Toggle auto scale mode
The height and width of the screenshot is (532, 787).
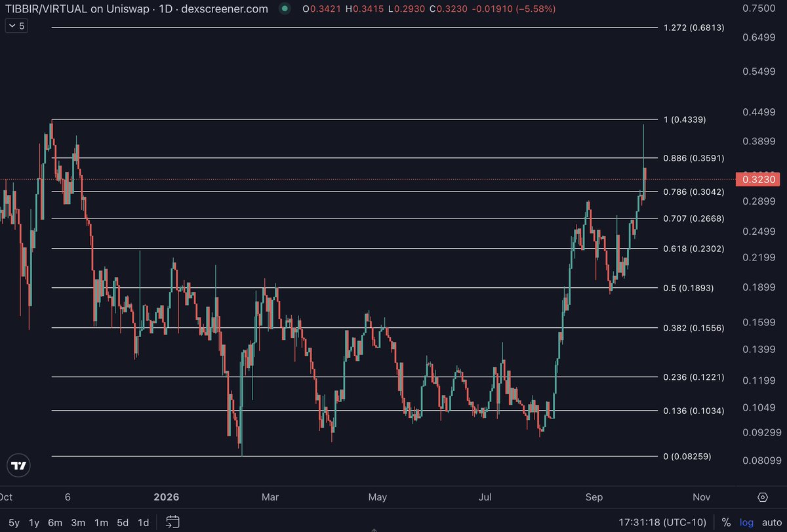tap(772, 523)
